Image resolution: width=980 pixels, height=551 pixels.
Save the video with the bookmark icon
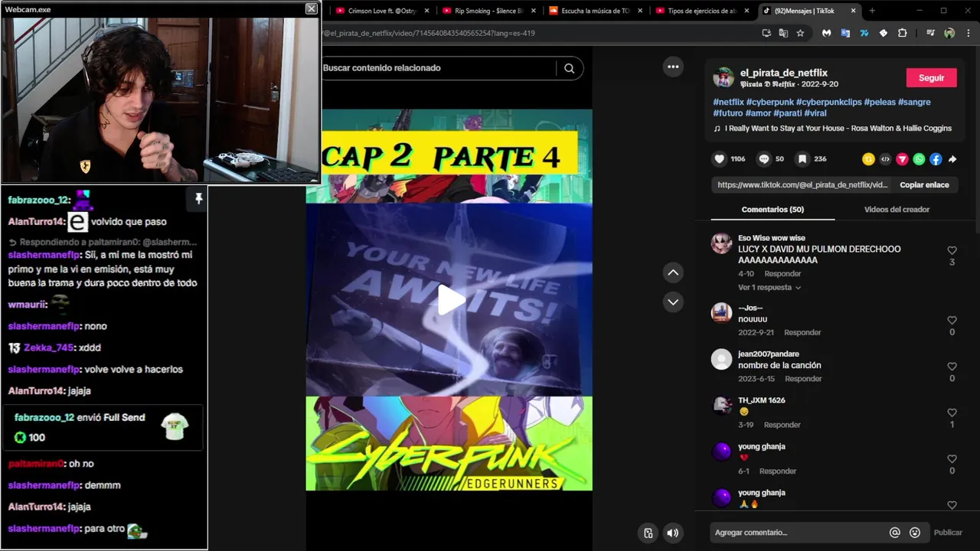click(x=802, y=159)
